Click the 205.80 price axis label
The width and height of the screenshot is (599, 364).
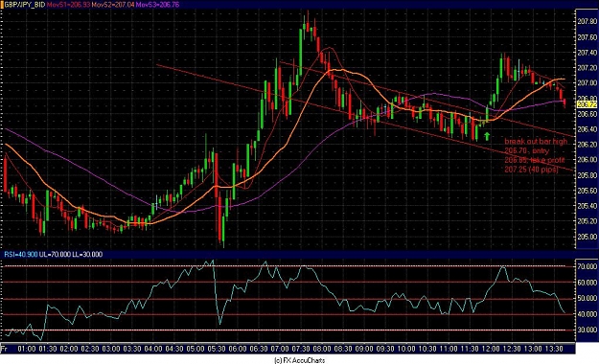click(587, 175)
